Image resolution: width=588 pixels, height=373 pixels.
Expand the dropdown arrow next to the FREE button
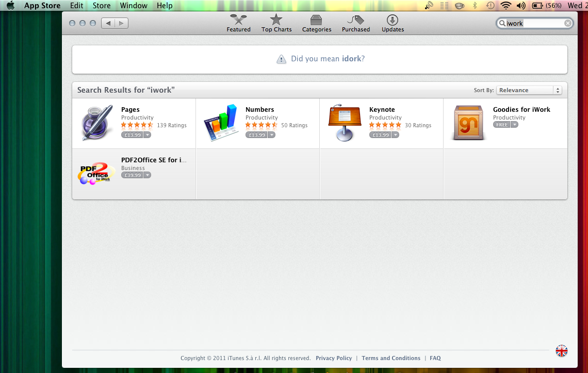click(x=515, y=125)
